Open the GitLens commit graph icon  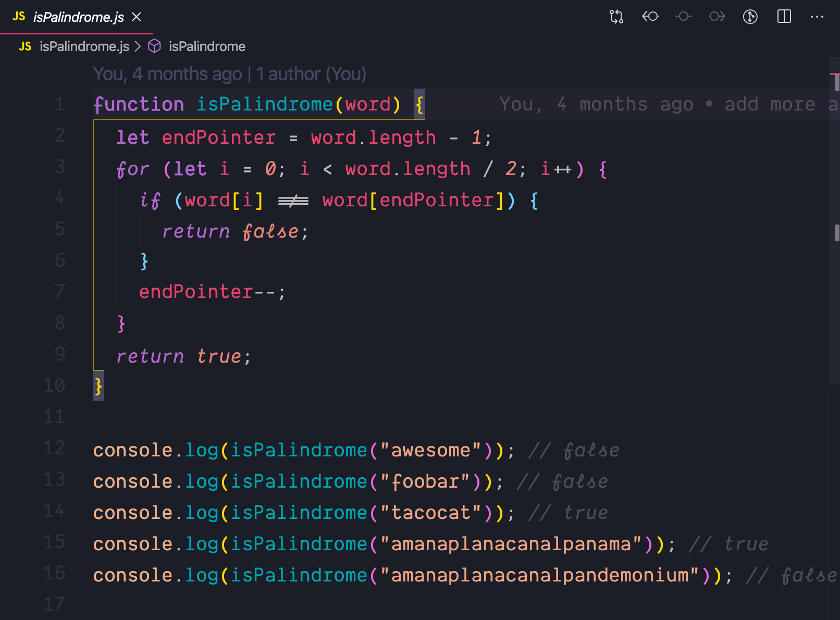(750, 16)
